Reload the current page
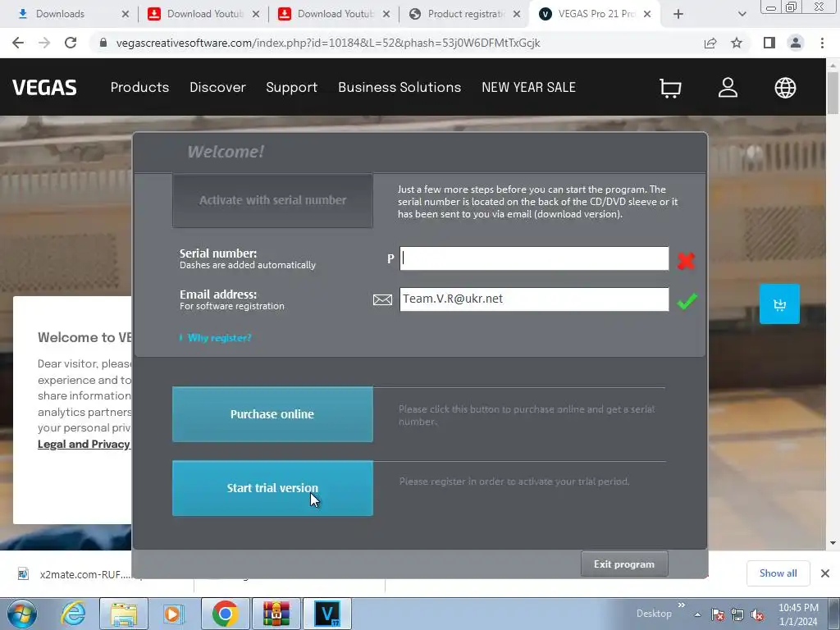The height and width of the screenshot is (630, 840). 71,43
